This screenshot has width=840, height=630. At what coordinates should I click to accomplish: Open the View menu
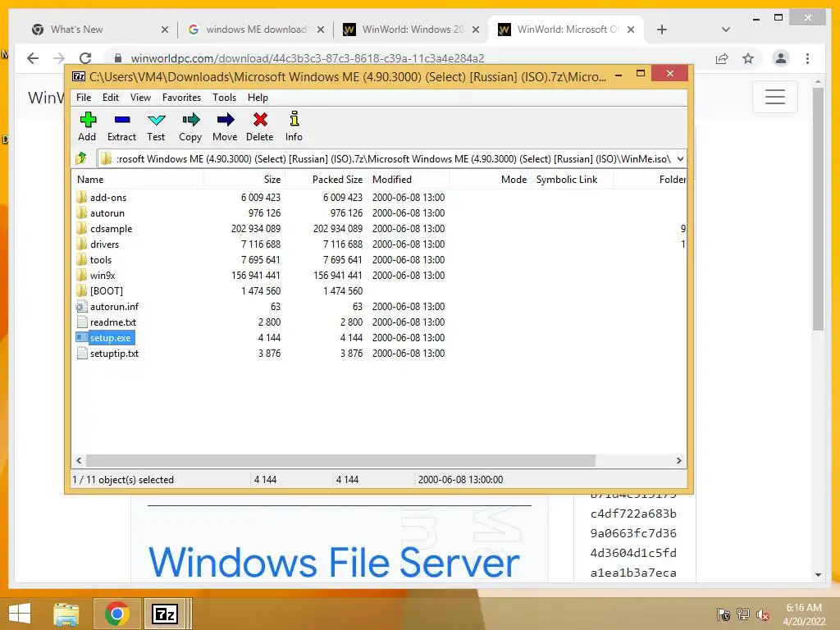click(x=140, y=98)
